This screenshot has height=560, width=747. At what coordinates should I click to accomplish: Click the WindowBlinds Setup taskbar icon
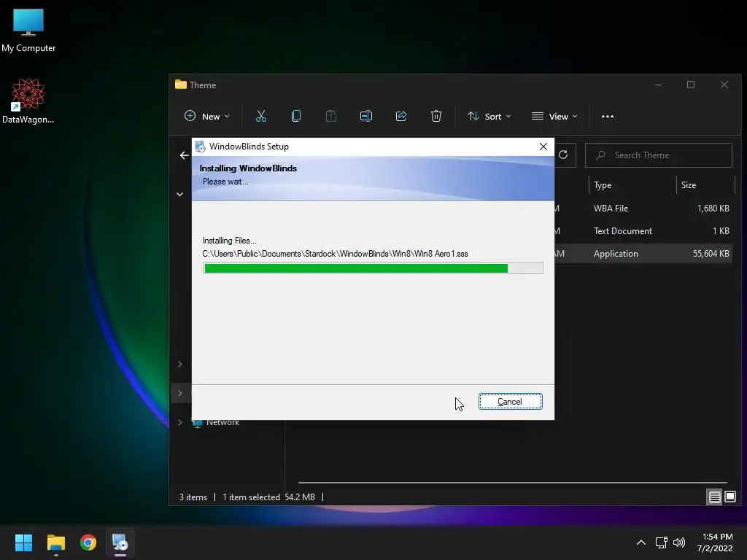120,542
